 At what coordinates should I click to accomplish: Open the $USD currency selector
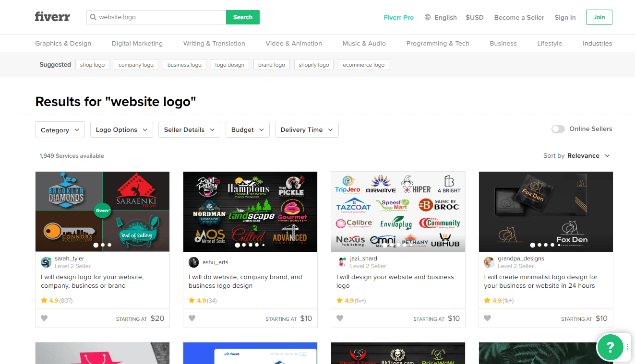(475, 17)
